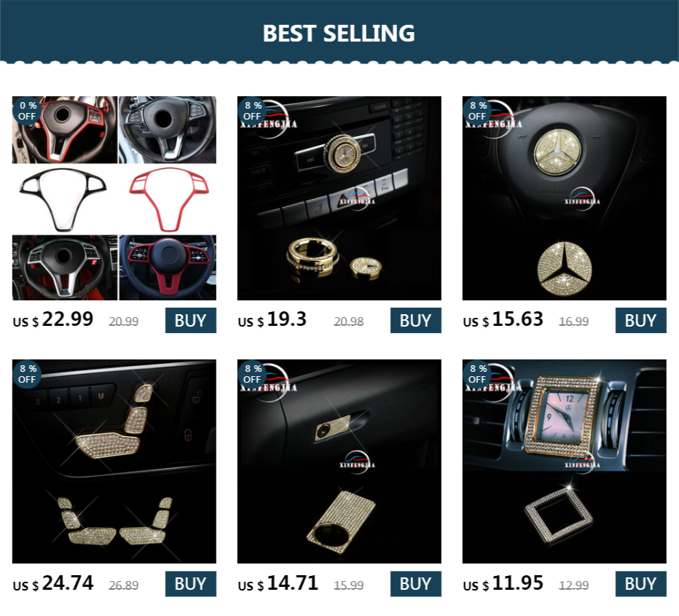Click the US $22.99 price text

tap(53, 320)
